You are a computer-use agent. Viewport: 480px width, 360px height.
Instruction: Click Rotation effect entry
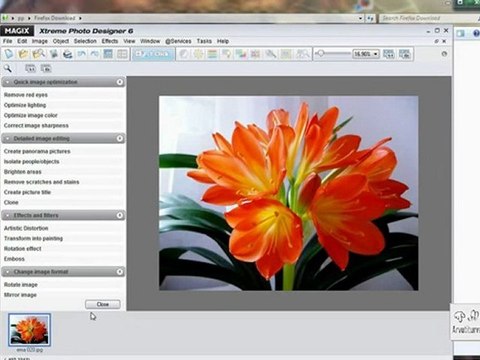pyautogui.click(x=23, y=249)
